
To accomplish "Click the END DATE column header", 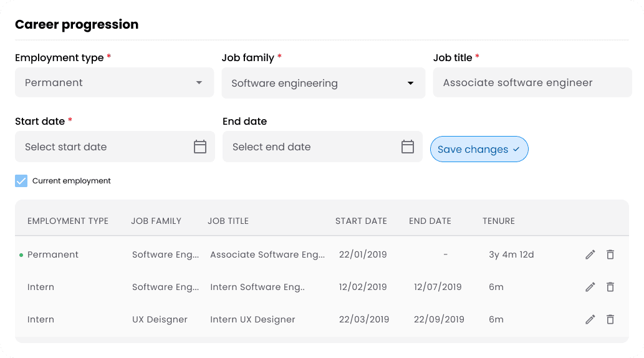I will click(x=430, y=221).
